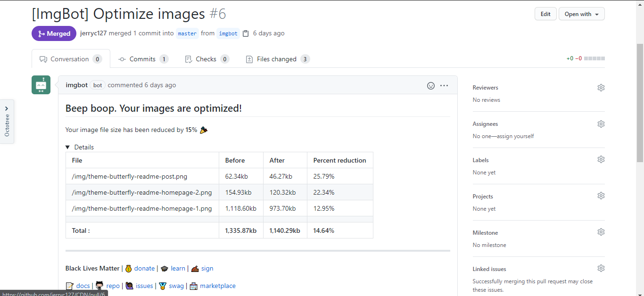Open the learn link
The height and width of the screenshot is (296, 644).
click(178, 268)
